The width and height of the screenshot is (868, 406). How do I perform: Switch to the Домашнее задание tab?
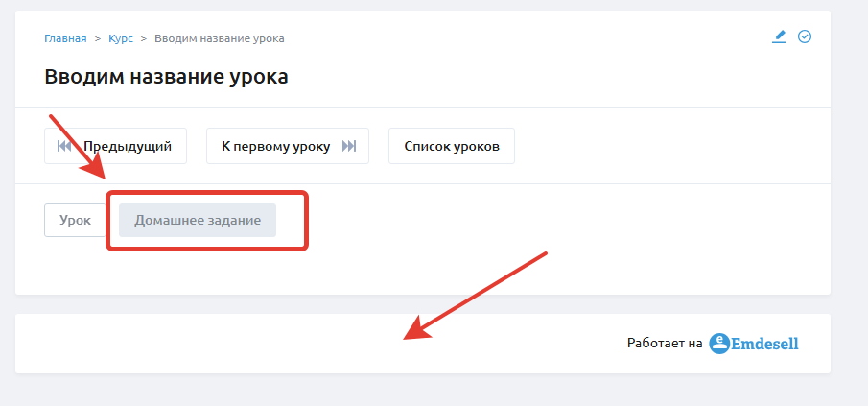pos(198,220)
